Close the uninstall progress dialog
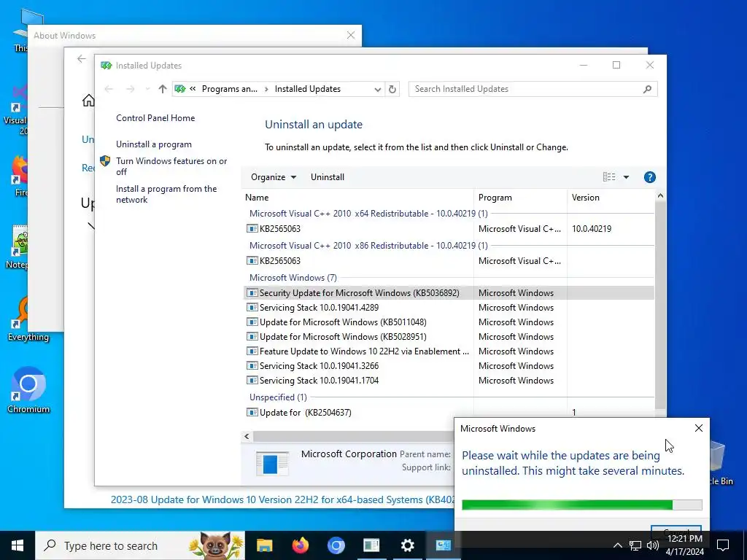This screenshot has width=747, height=560. (698, 429)
